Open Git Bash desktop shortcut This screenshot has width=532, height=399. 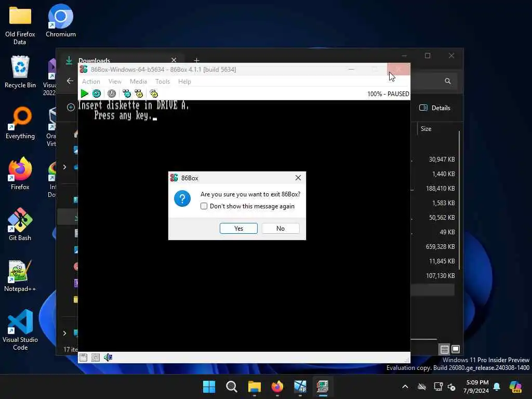coord(20,224)
